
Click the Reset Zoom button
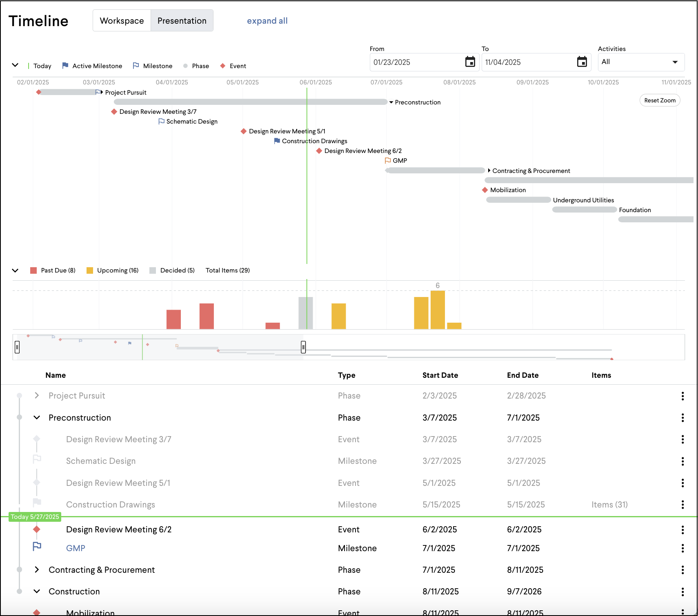coord(660,100)
